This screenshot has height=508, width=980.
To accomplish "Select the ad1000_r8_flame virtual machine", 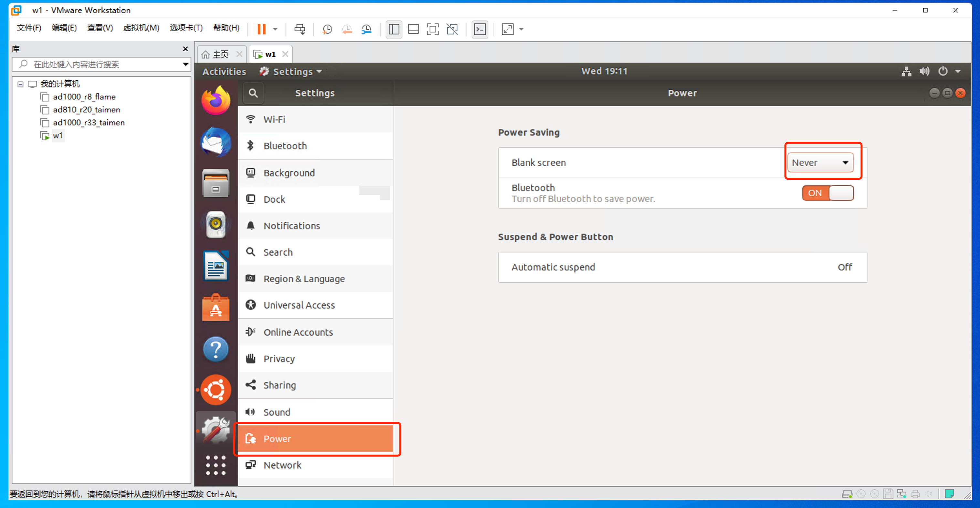I will [x=84, y=97].
